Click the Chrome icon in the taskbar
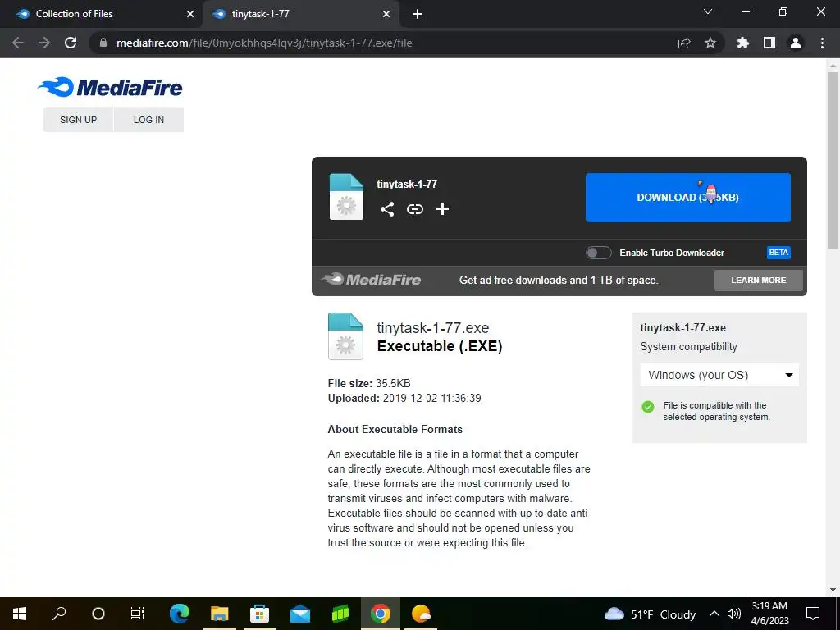This screenshot has height=630, width=840. (x=381, y=614)
